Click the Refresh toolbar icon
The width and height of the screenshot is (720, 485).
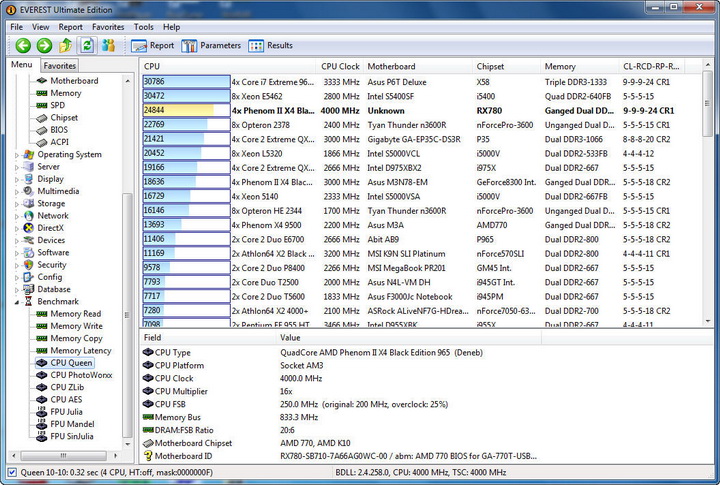point(87,45)
